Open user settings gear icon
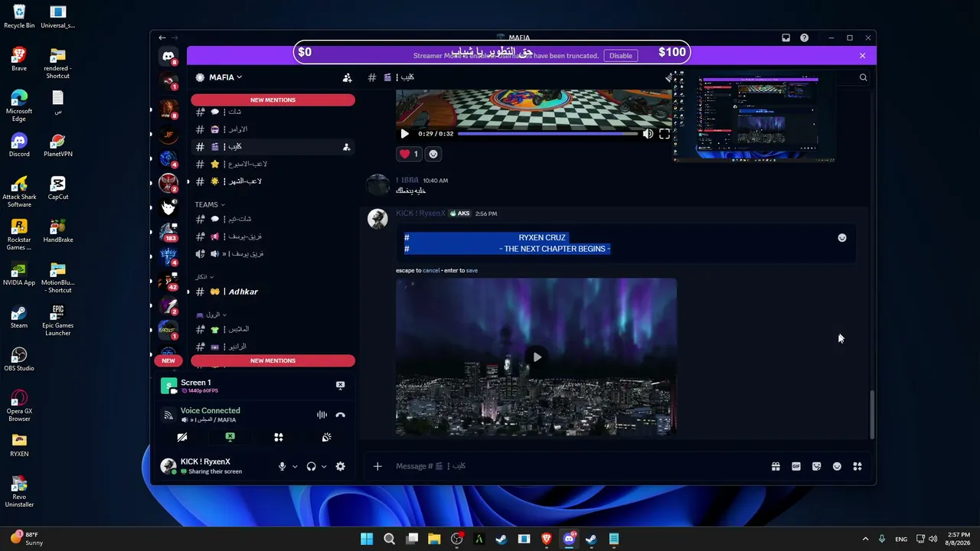 [x=340, y=466]
